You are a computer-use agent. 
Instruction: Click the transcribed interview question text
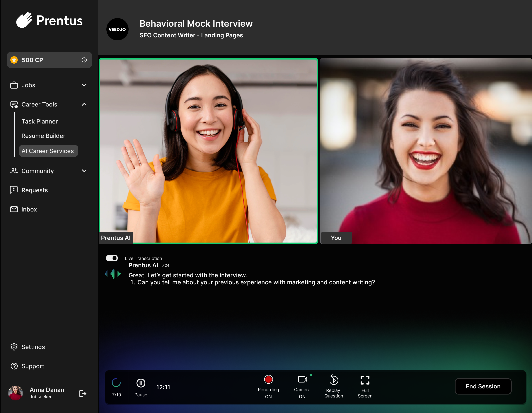pos(253,282)
